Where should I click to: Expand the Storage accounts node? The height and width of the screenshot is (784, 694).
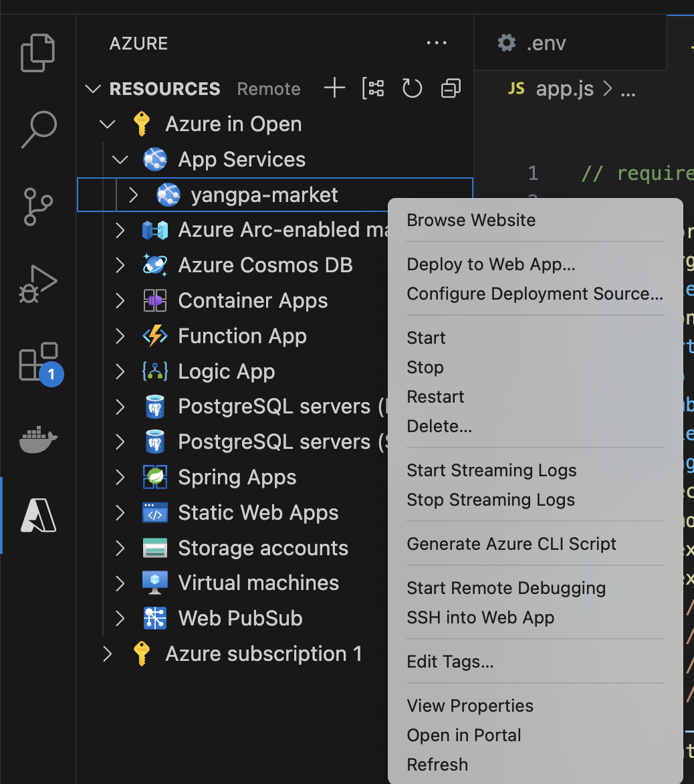tap(120, 548)
